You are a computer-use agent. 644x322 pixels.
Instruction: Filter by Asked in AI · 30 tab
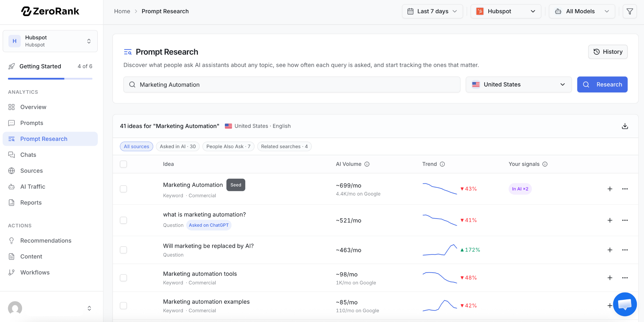coord(178,147)
